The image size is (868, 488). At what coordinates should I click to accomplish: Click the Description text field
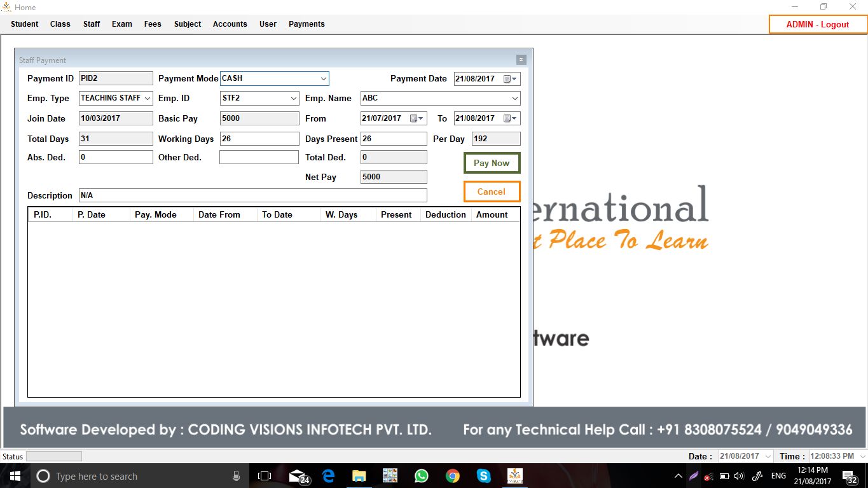click(252, 195)
